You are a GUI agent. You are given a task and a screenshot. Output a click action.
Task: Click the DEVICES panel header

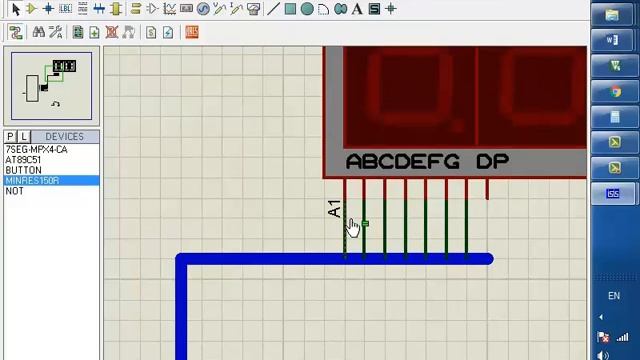pyautogui.click(x=64, y=137)
